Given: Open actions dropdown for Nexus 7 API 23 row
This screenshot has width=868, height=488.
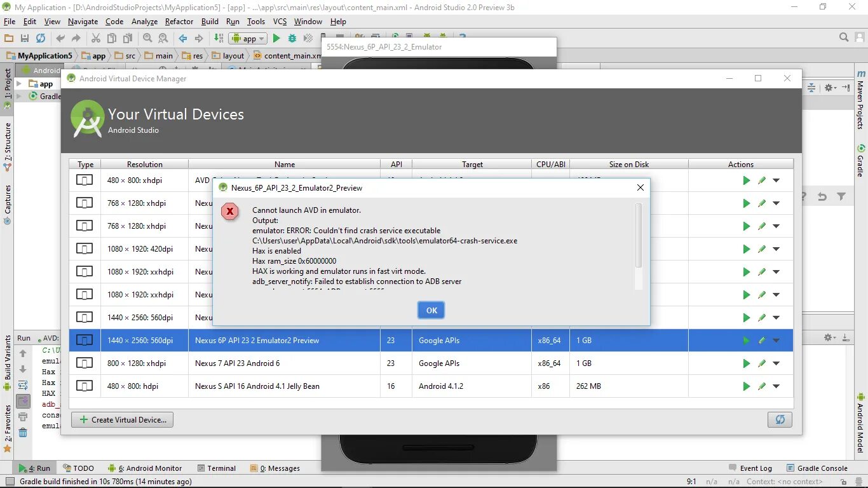Looking at the screenshot, I should point(776,363).
